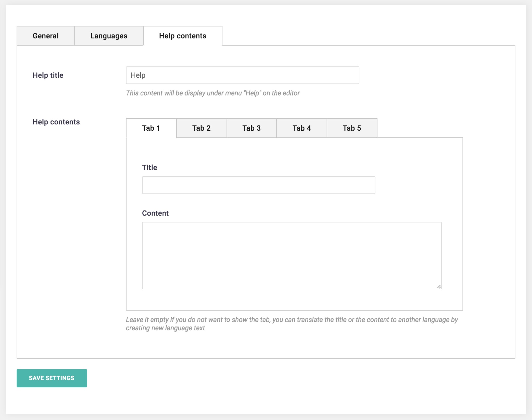
Task: Click the italic hint about menu "Help"
Action: point(212,93)
